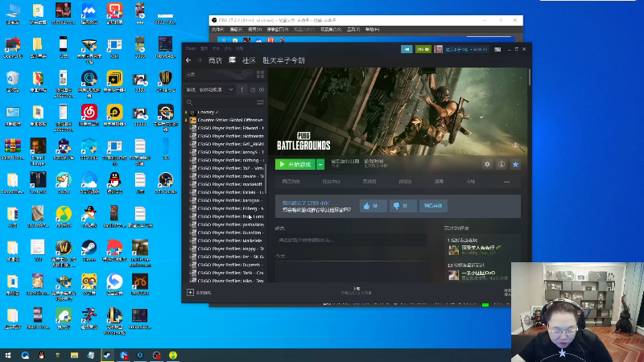Click the activity post text field
644x362 pixels.
[351, 240]
